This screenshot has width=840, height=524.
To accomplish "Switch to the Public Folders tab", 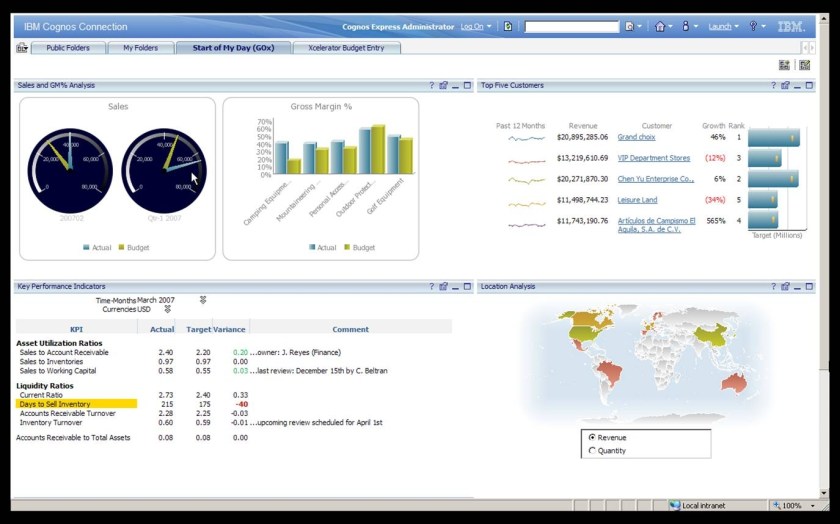I will tap(68, 48).
